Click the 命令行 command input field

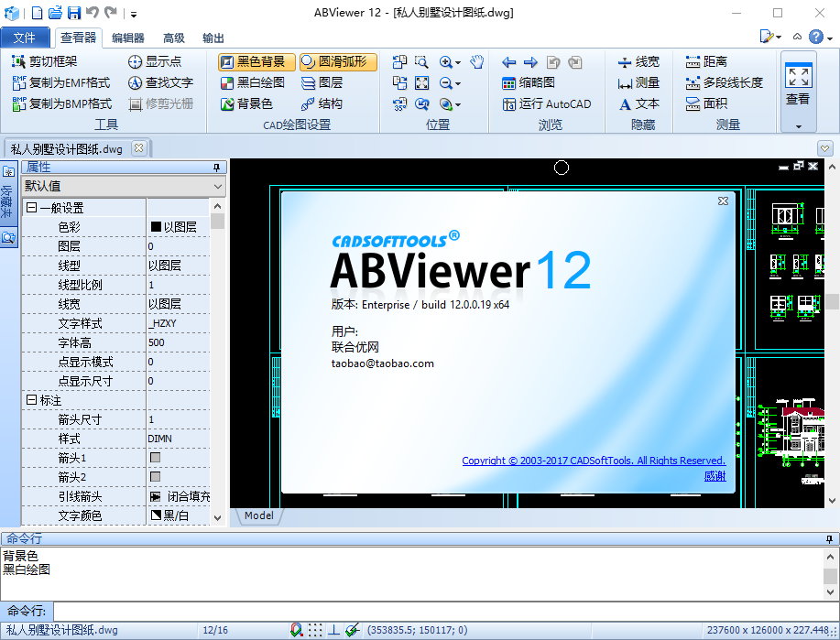point(445,611)
